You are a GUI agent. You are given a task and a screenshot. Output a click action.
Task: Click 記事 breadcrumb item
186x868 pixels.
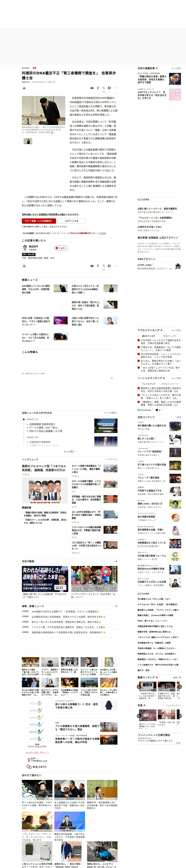point(34,68)
